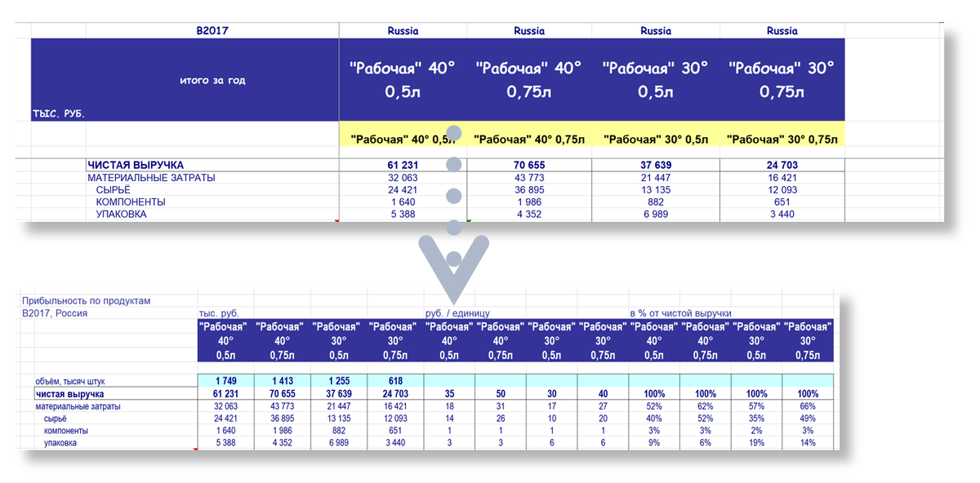The height and width of the screenshot is (483, 980).
Task: Click the 'СЫРЬЁ' row label in upper table
Action: coord(114,190)
